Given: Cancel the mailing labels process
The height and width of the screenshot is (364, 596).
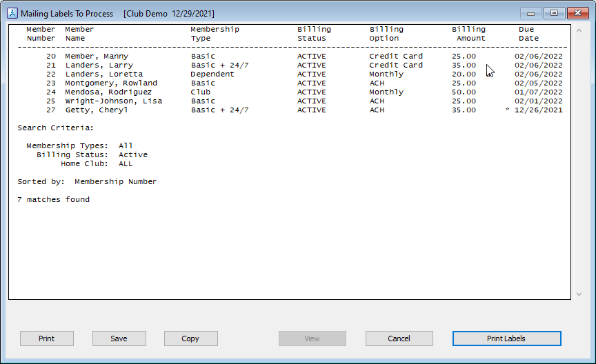Looking at the screenshot, I should point(399,338).
